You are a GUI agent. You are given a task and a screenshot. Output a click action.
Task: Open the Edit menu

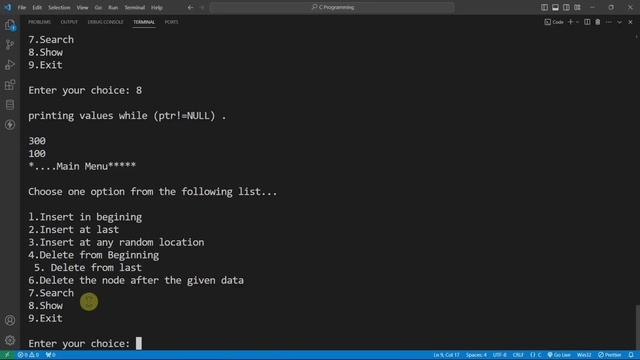37,7
